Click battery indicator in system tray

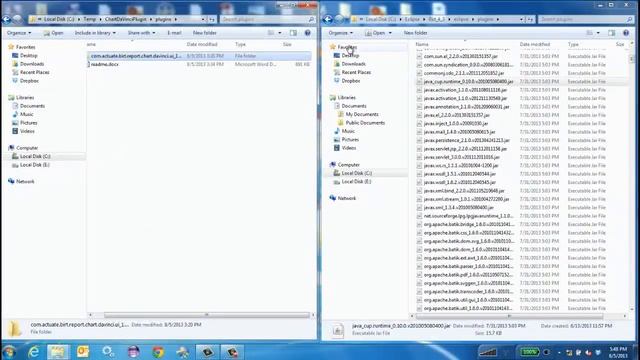coord(529,351)
